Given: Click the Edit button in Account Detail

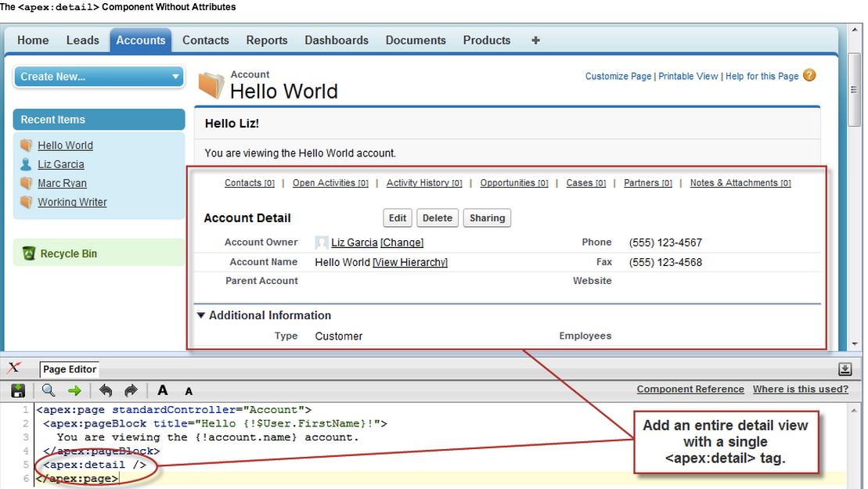Looking at the screenshot, I should (398, 218).
